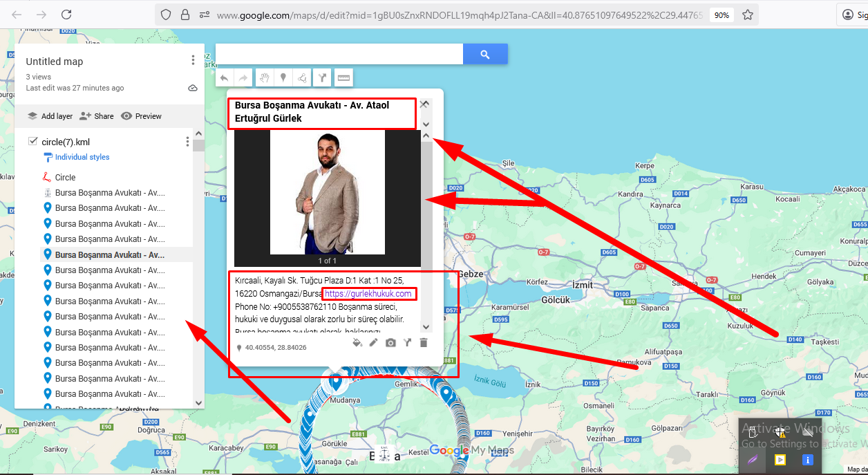This screenshot has height=475, width=868.
Task: Click the Google My Maps logo
Action: tap(472, 450)
